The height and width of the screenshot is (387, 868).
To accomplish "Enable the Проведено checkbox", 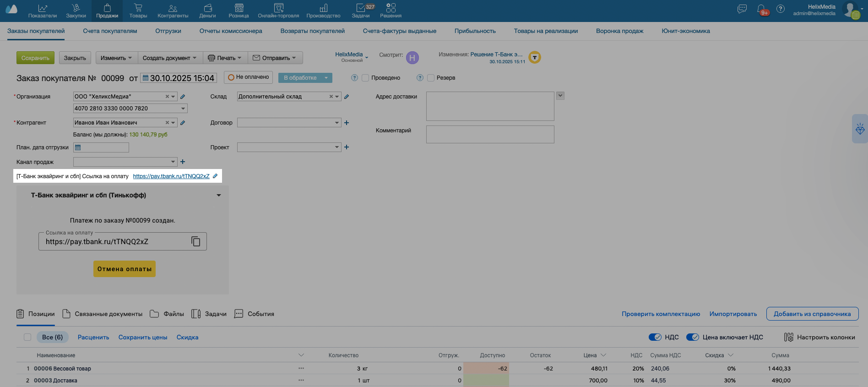I will [x=365, y=78].
